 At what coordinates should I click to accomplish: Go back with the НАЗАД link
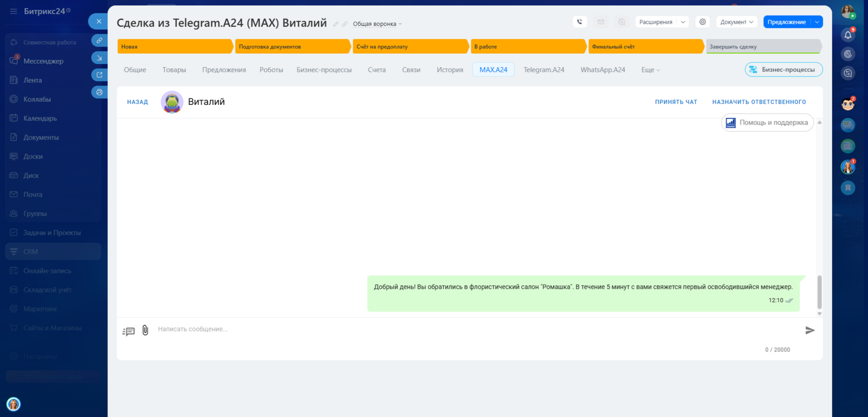tap(137, 102)
